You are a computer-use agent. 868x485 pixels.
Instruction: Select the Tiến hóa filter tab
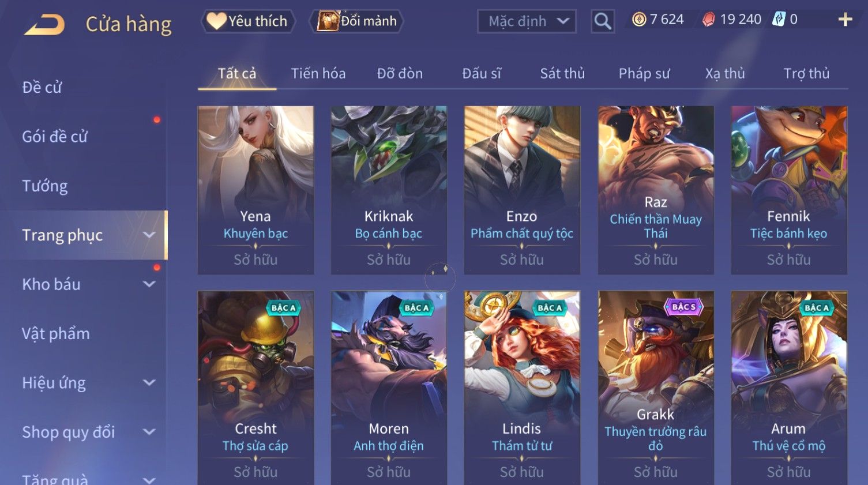point(318,73)
